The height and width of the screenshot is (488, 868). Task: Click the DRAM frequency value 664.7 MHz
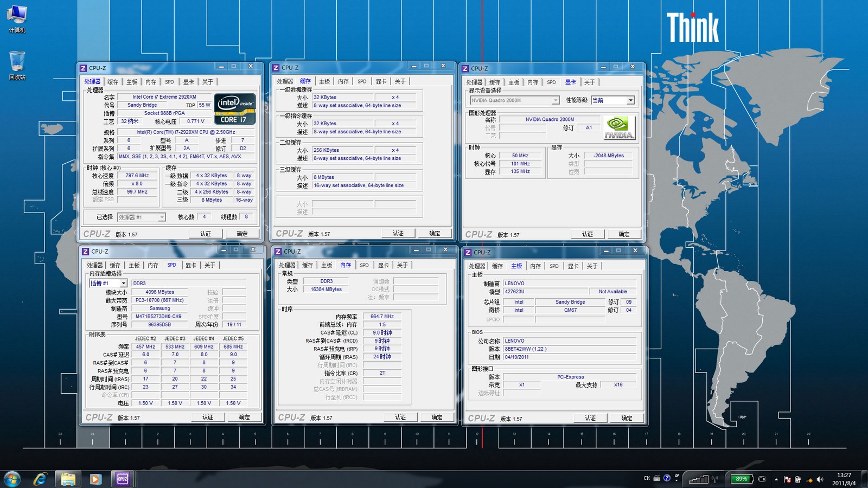tap(382, 317)
